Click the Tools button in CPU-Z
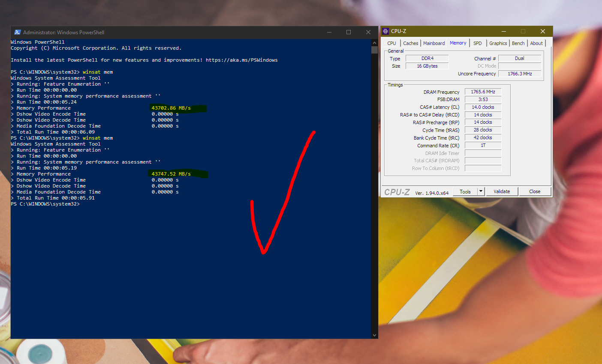The width and height of the screenshot is (602, 364). pyautogui.click(x=465, y=192)
